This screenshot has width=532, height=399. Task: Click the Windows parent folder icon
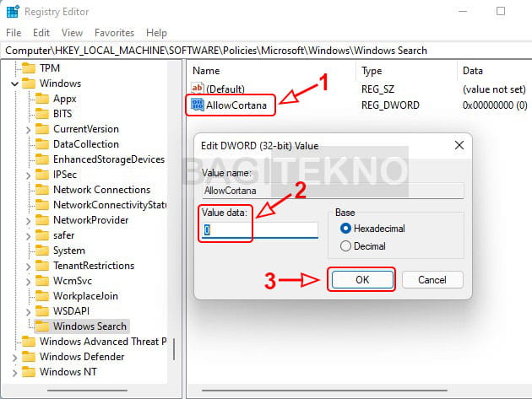29,84
